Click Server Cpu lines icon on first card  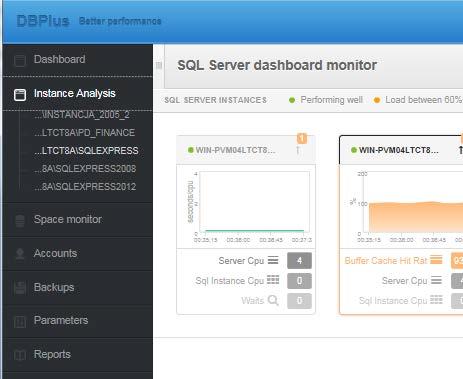pos(273,260)
